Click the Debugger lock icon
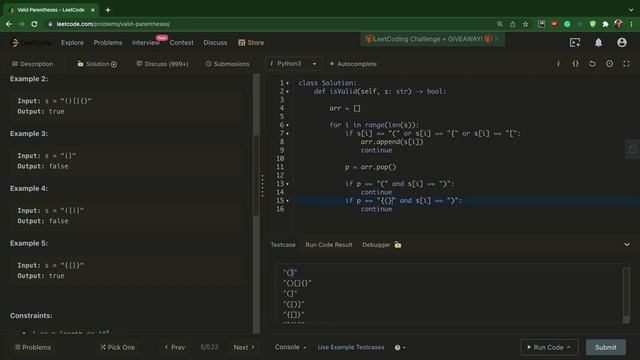Screen dimensions: 640x360 [x=398, y=244]
